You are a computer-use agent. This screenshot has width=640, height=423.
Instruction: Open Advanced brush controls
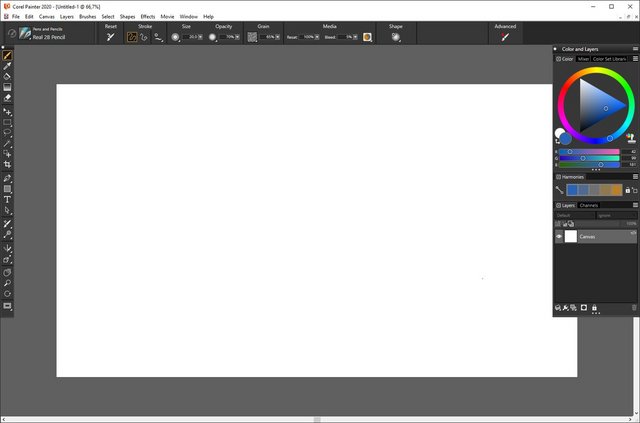[505, 37]
